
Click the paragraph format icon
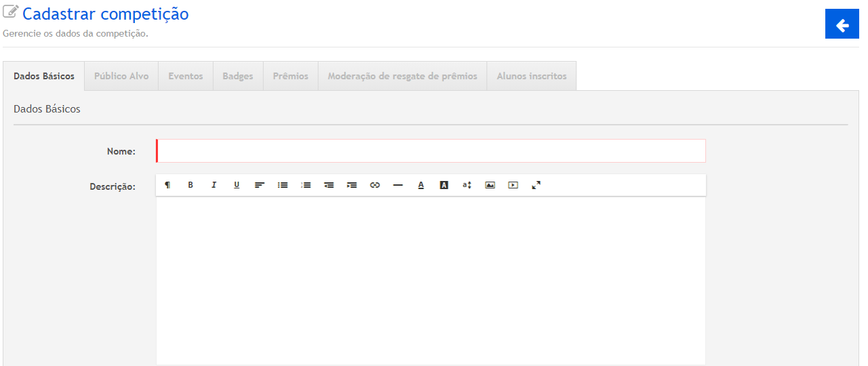[167, 185]
